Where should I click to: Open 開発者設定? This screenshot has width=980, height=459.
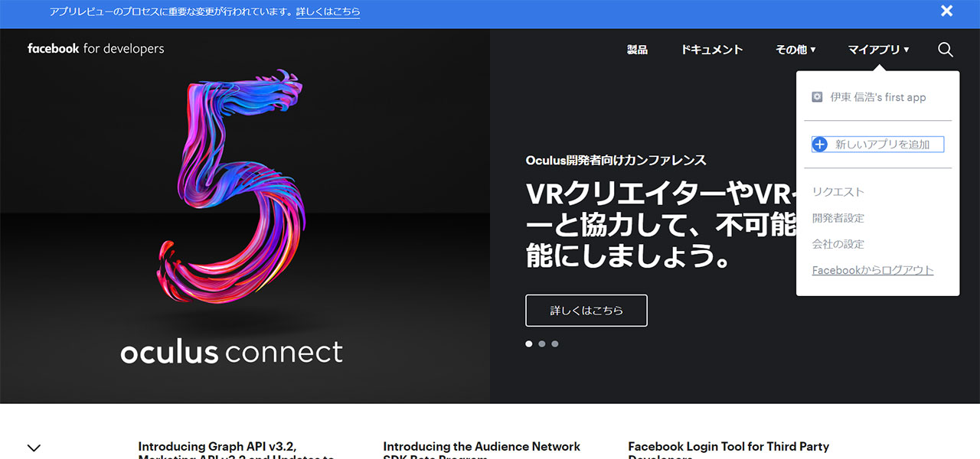(x=838, y=218)
